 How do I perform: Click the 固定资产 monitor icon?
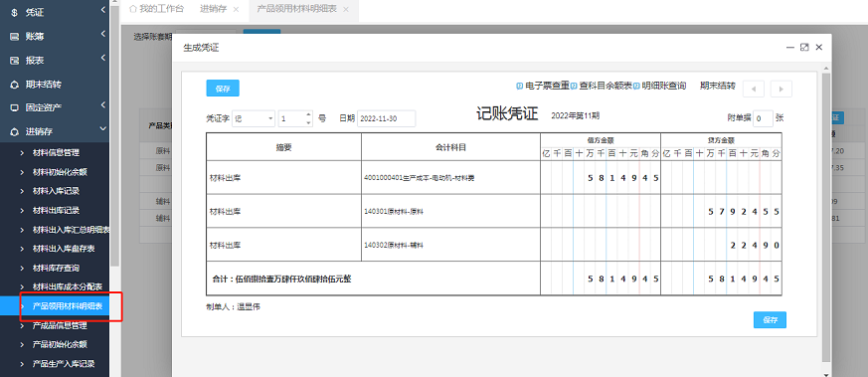tap(15, 107)
